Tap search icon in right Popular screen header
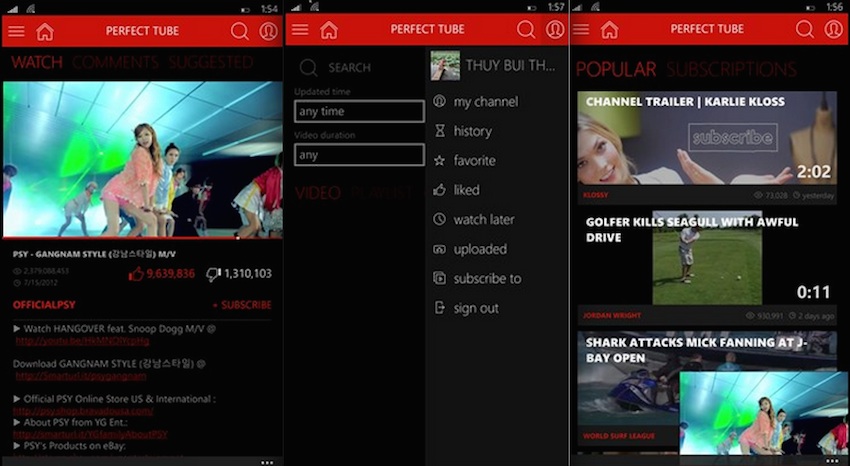The width and height of the screenshot is (850, 466). tap(804, 29)
